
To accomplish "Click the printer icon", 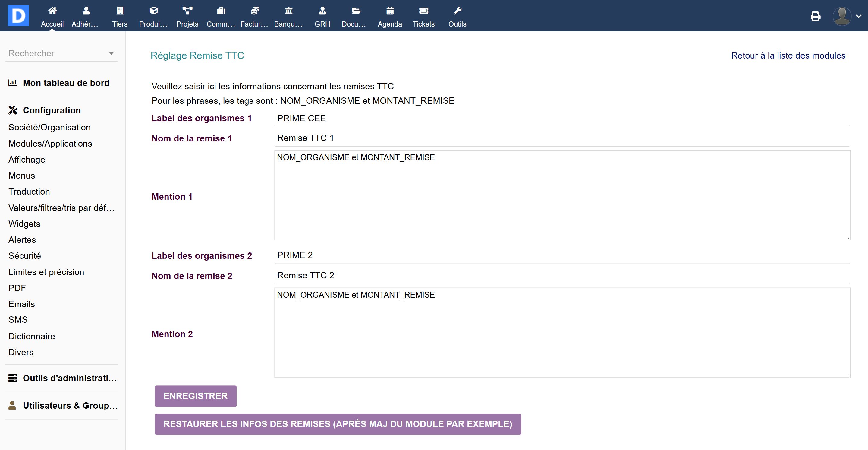I will point(816,16).
